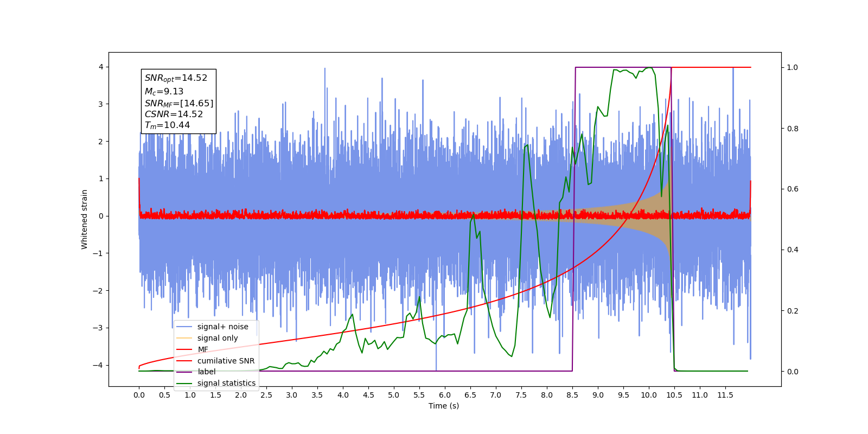The image size is (868, 434).
Task: Click the right y-axis tick label 0.2
Action: pyautogui.click(x=793, y=311)
